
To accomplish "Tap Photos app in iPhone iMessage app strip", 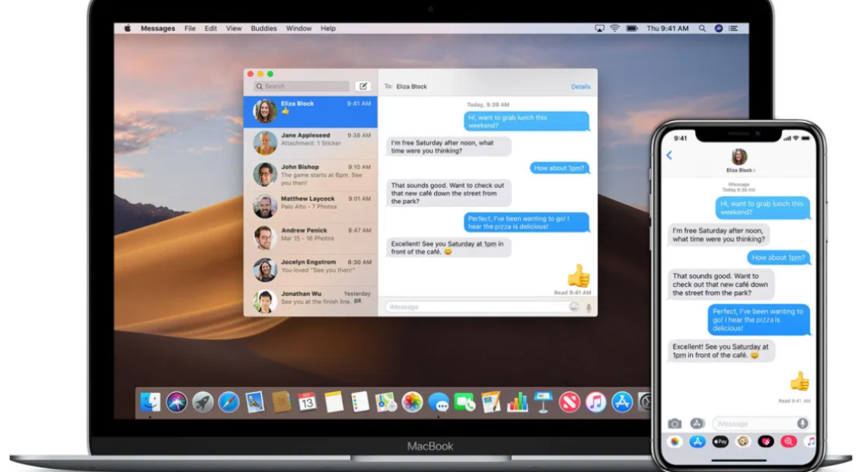I will tap(675, 442).
